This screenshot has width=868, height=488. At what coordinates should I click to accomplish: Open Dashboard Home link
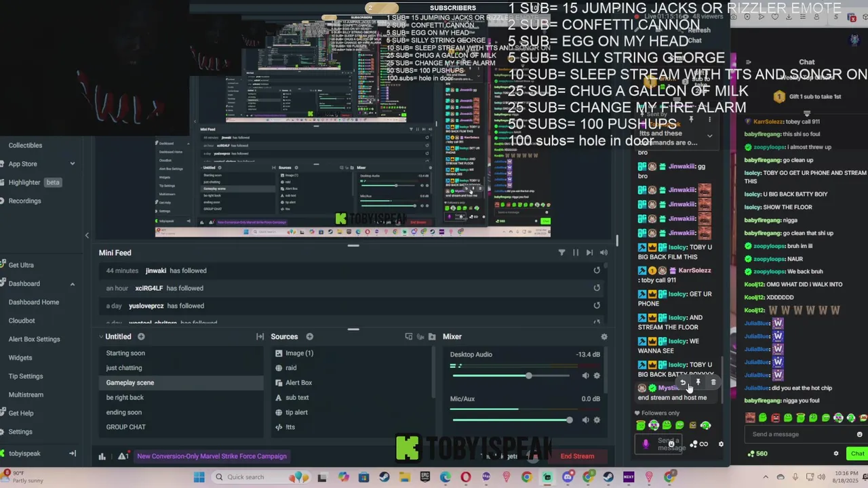34,302
